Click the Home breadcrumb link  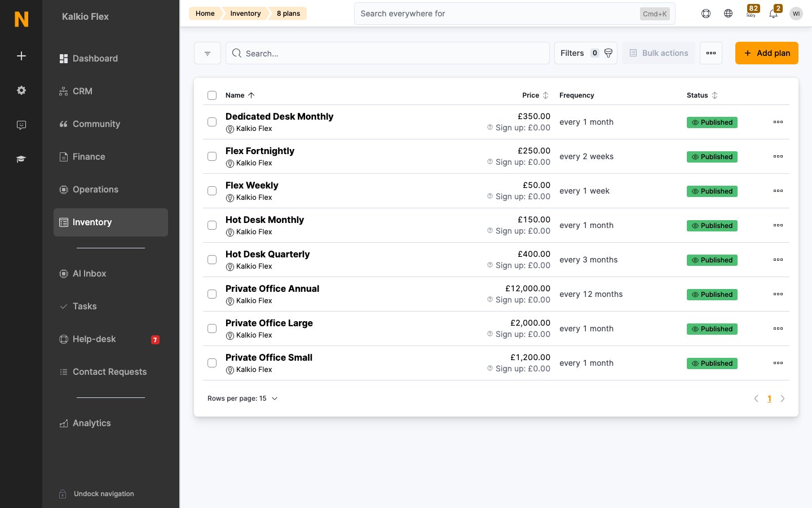click(x=205, y=14)
